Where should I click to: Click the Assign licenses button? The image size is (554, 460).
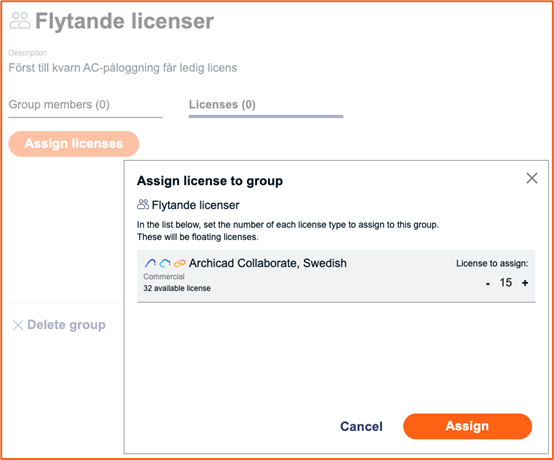click(x=73, y=144)
